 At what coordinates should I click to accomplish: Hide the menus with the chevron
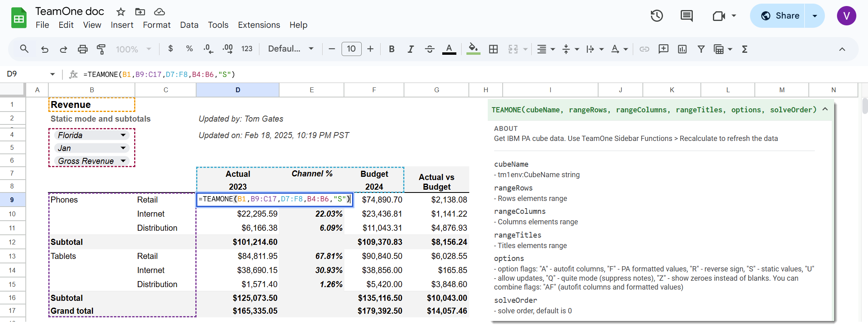pyautogui.click(x=842, y=49)
